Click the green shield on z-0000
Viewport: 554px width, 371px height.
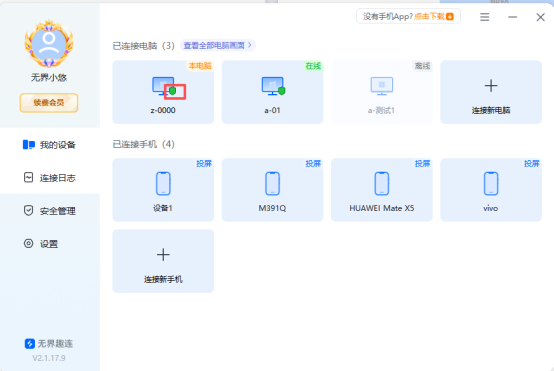tap(172, 91)
